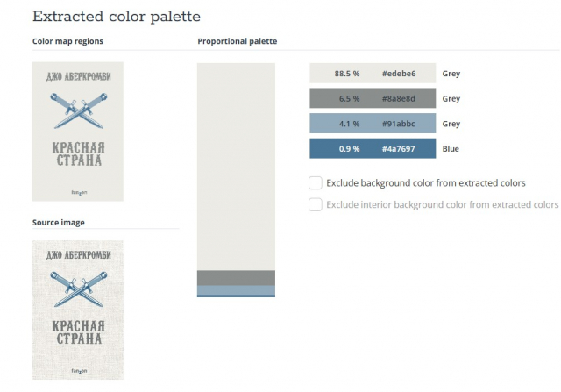
Task: Click the dark grey band in proportional palette
Action: (x=236, y=278)
